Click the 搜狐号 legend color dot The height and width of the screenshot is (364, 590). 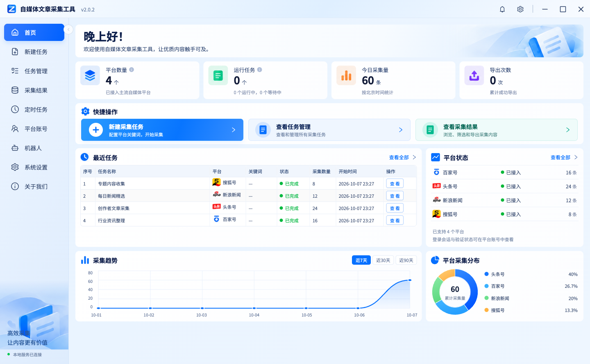tap(487, 310)
